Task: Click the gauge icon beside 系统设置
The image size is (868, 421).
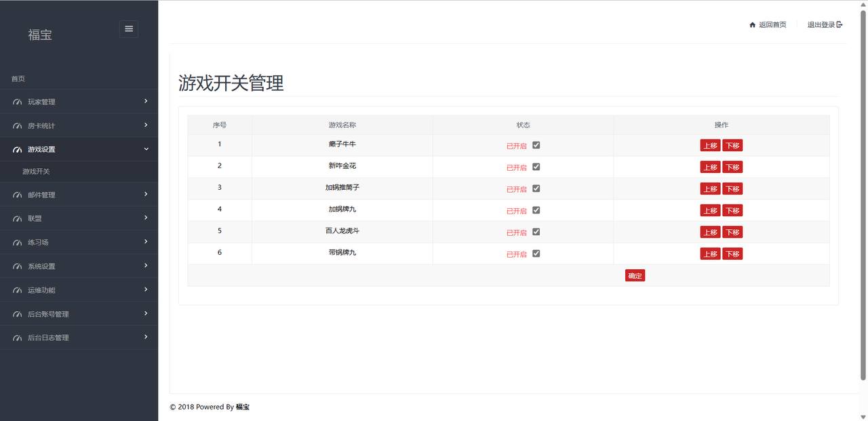Action: 18,266
